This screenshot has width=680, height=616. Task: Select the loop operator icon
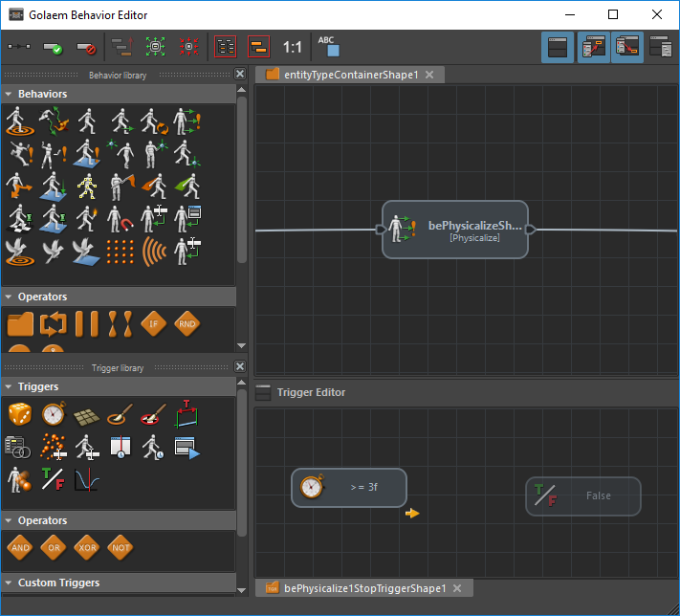pos(54,323)
